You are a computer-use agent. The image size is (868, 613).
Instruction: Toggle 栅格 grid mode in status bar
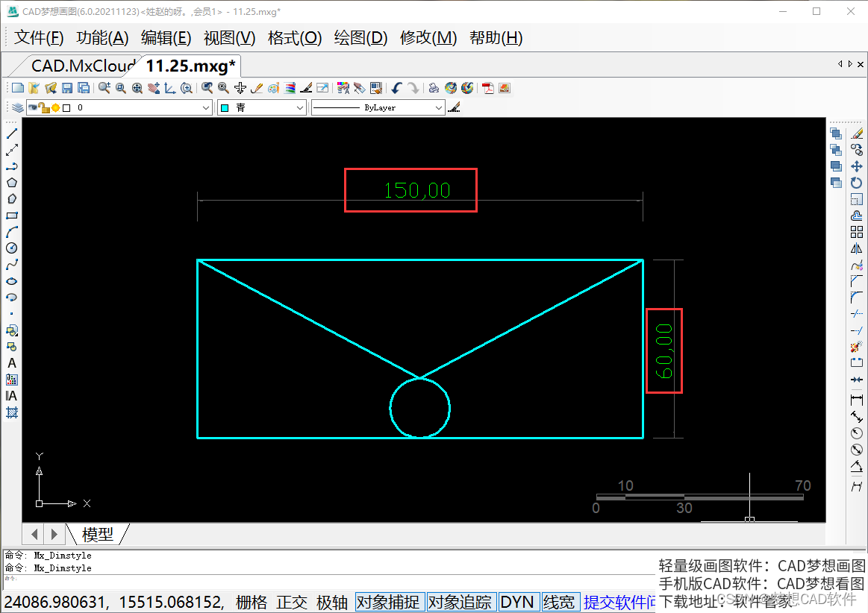pyautogui.click(x=252, y=602)
